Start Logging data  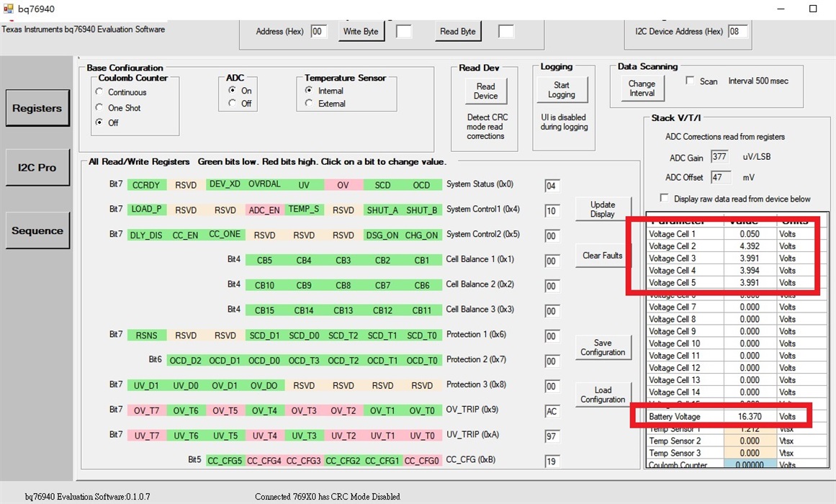pos(562,89)
